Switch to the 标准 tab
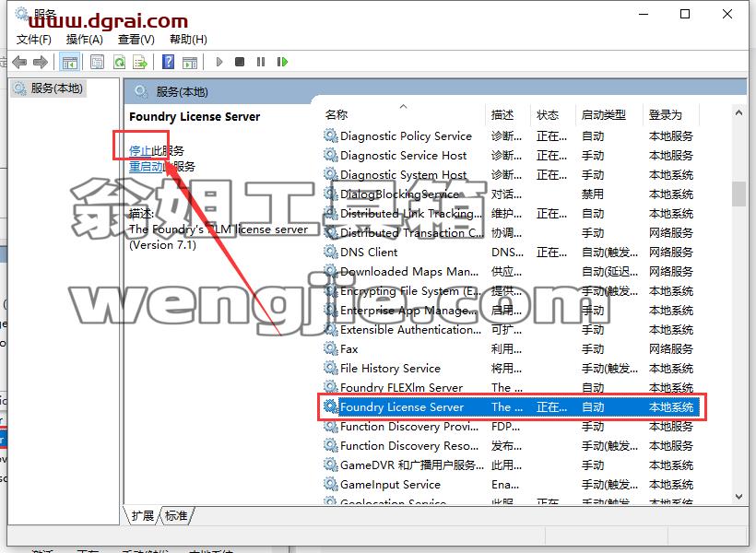 176,516
